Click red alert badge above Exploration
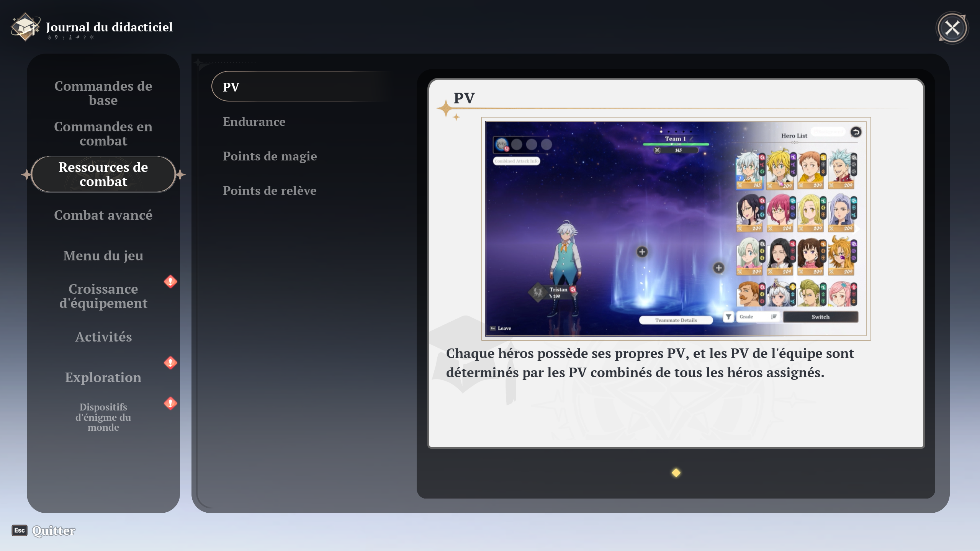 170,362
